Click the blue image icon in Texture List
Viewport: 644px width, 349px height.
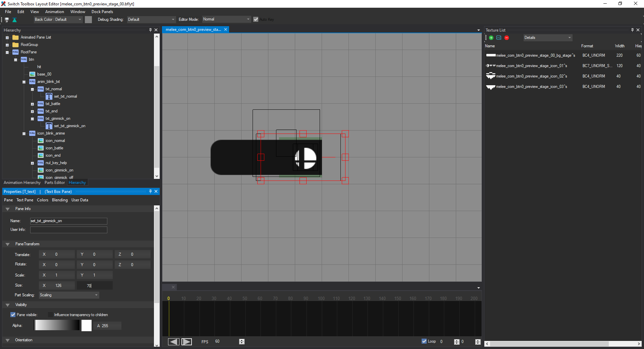[499, 38]
